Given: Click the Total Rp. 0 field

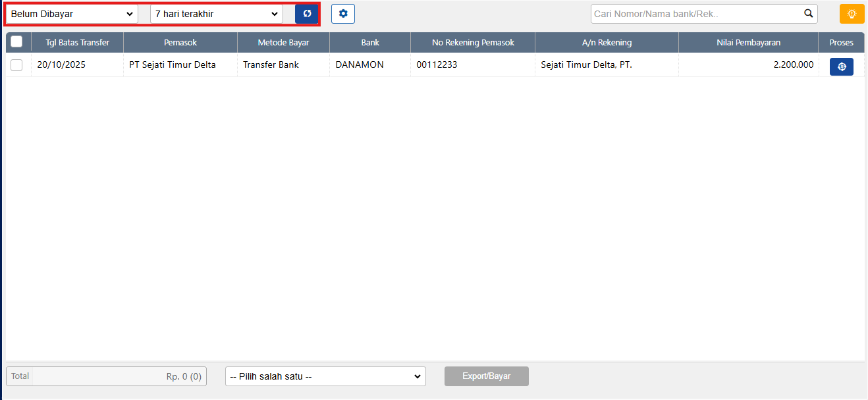Looking at the screenshot, I should tap(106, 376).
